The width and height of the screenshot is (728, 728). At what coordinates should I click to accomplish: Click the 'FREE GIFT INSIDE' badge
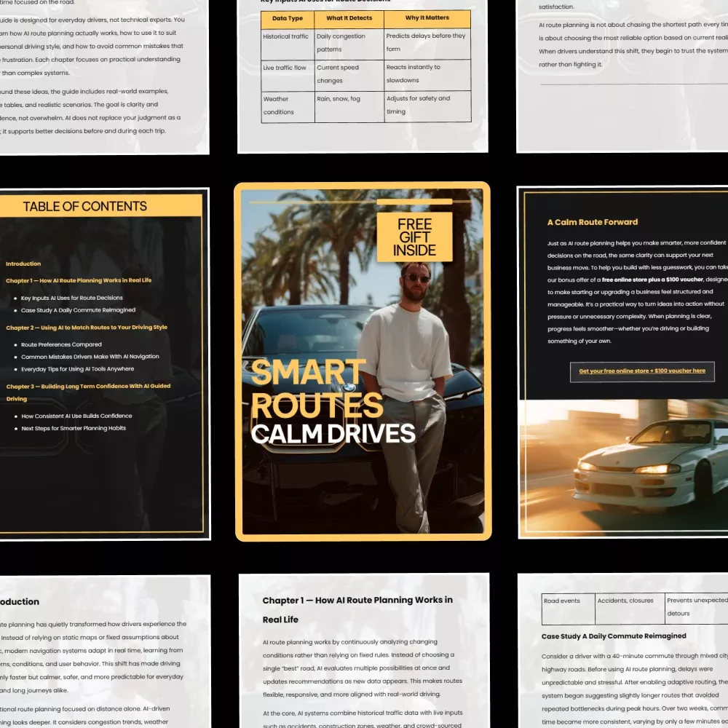point(414,237)
